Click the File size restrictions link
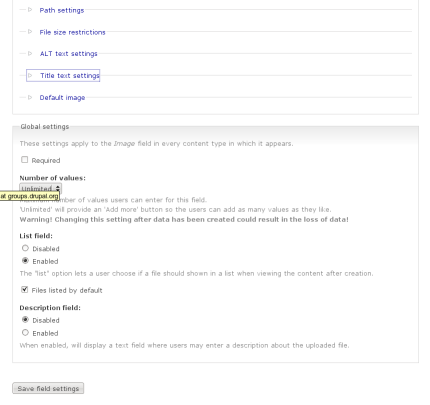Image resolution: width=430 pixels, height=405 pixels. click(72, 32)
